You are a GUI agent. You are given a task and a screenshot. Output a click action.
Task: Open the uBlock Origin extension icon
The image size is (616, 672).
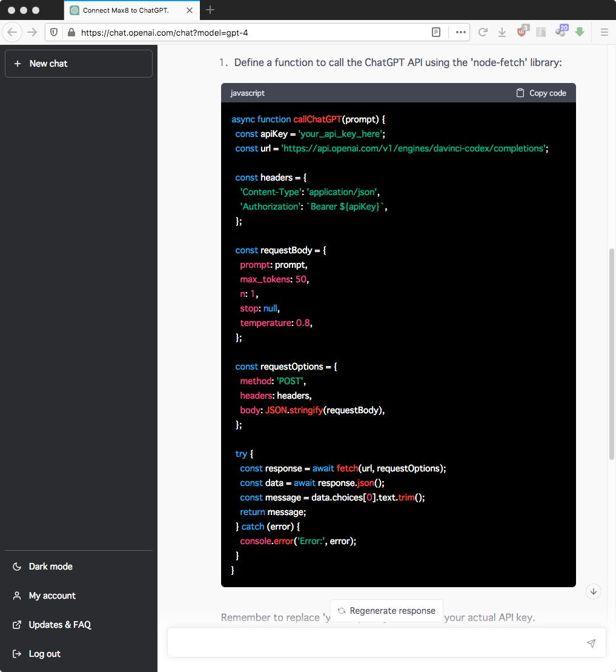click(522, 32)
